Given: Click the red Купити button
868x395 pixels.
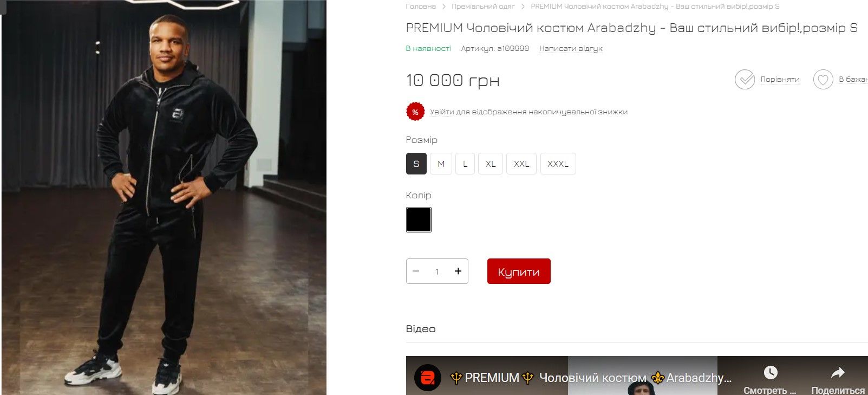Looking at the screenshot, I should [519, 271].
